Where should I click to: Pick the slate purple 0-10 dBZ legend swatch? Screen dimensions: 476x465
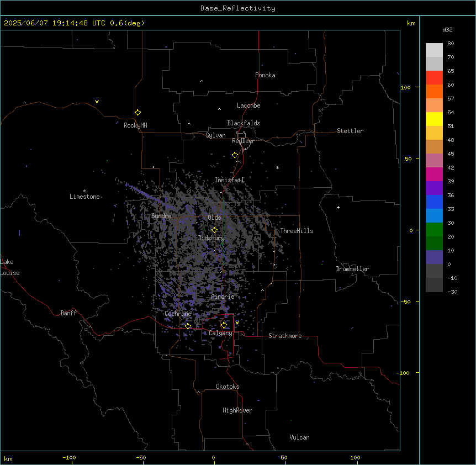pos(434,257)
